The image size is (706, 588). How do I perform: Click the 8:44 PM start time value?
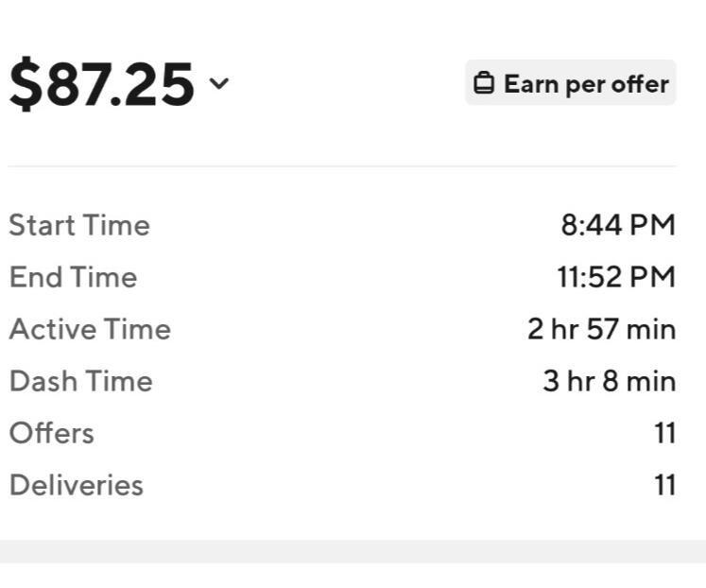[618, 225]
